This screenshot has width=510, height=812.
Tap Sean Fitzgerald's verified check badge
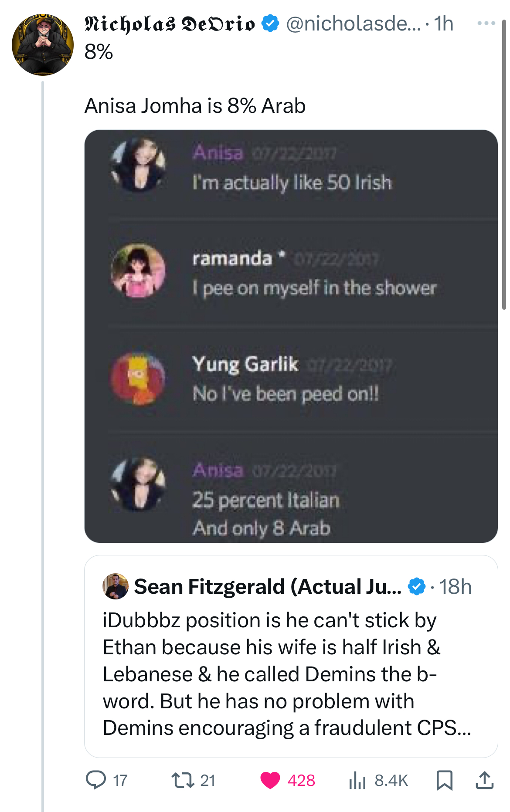pyautogui.click(x=417, y=586)
